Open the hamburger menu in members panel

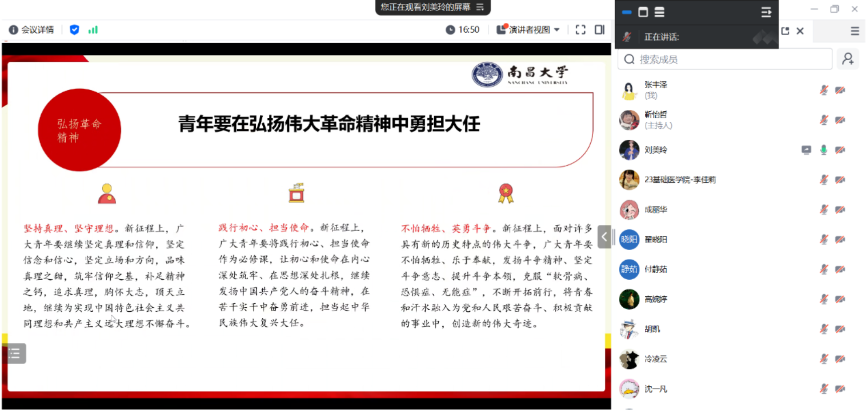(x=855, y=31)
